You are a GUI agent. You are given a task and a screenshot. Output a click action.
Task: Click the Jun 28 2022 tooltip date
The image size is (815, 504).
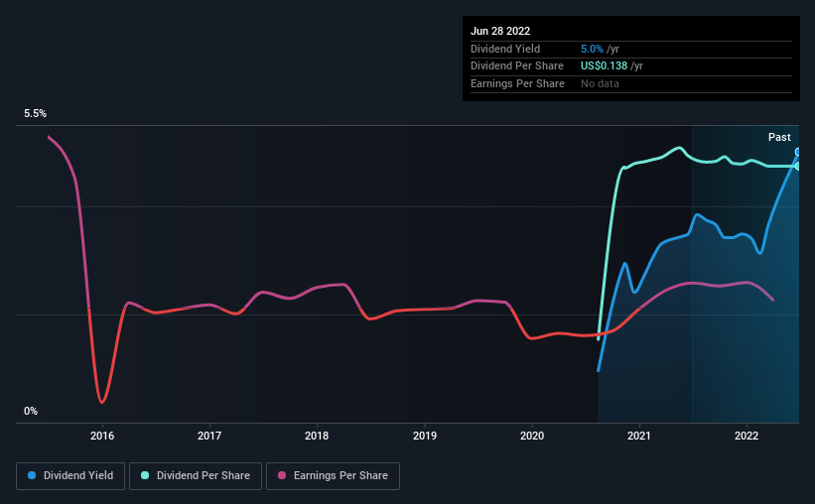point(500,31)
